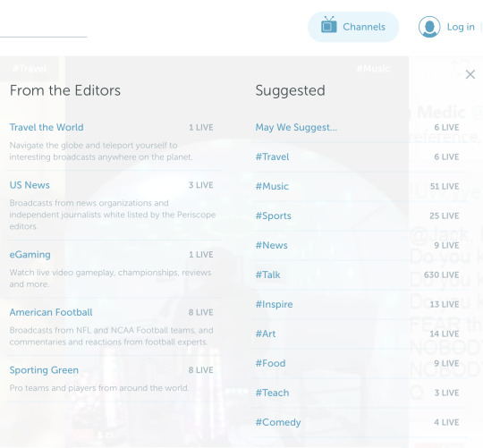483x448 pixels.
Task: Select the #News suggested channel
Action: pos(271,245)
